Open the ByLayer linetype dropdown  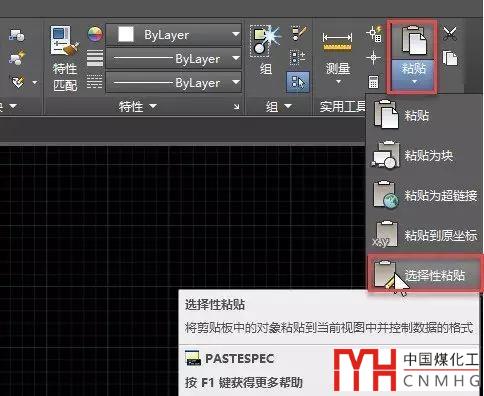point(174,82)
